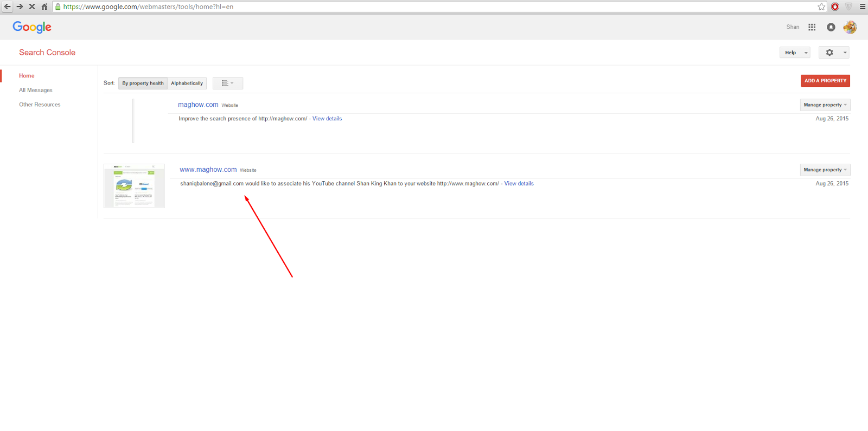This screenshot has width=868, height=431.
Task: Click the Improve the search presence message text
Action: click(243, 119)
